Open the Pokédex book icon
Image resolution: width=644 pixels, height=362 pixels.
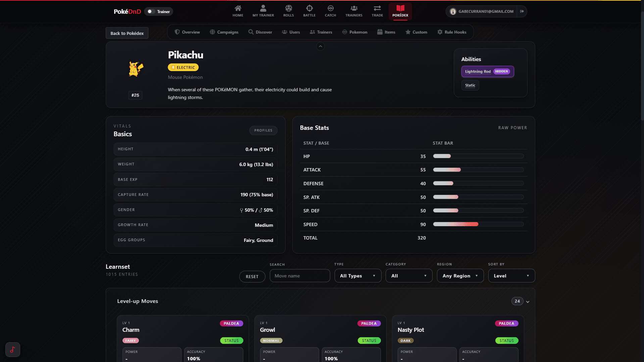400,8
